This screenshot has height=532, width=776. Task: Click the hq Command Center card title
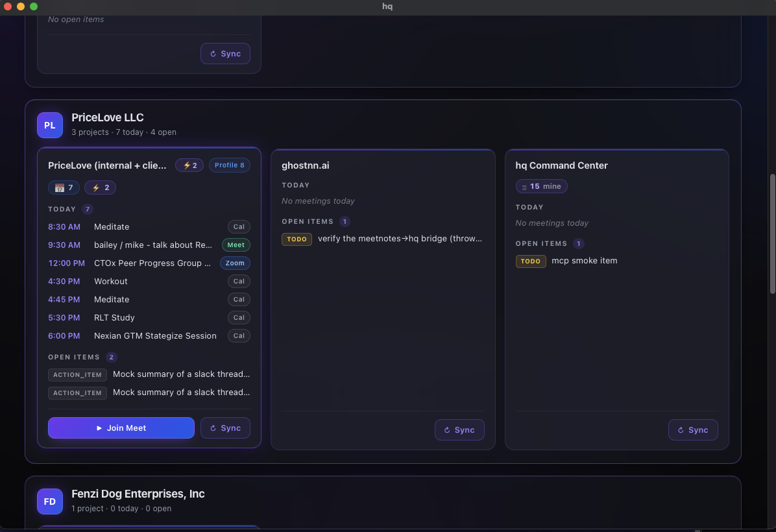coord(562,165)
